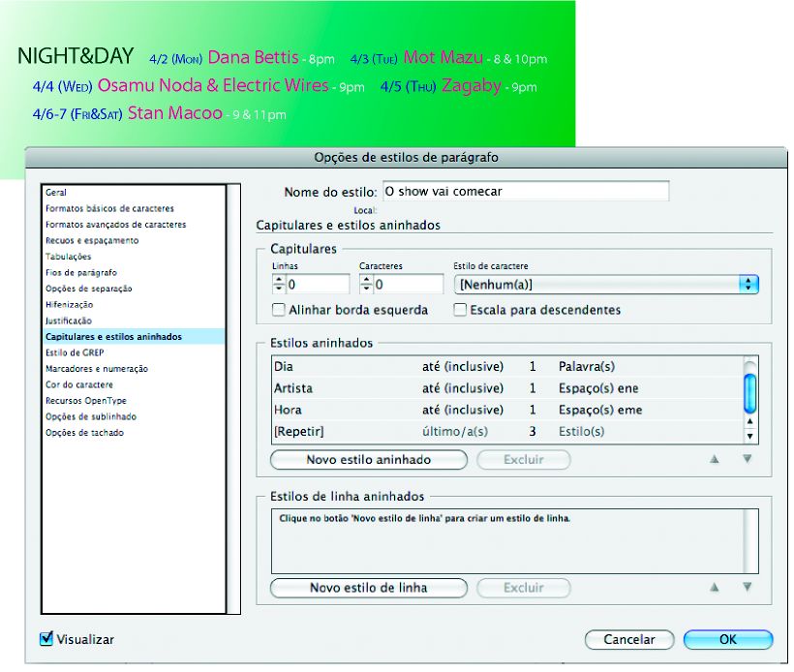Viewport: 794px width, 672px height.
Task: Open Opções de separação category
Action: pyautogui.click(x=89, y=289)
